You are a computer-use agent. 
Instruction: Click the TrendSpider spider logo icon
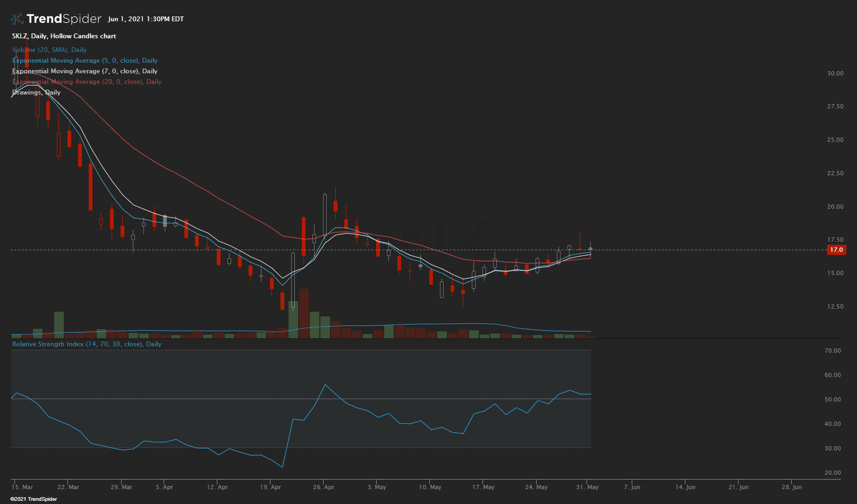click(x=17, y=19)
